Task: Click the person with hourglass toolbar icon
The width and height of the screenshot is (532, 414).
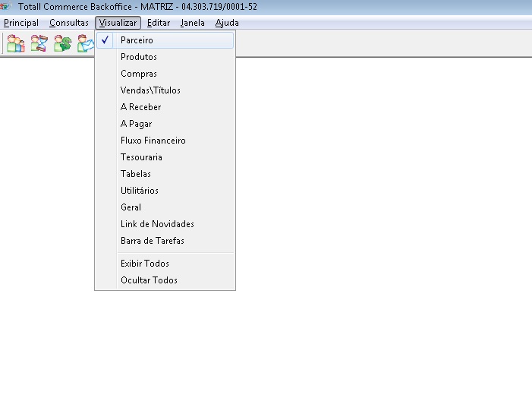Action: (x=39, y=43)
